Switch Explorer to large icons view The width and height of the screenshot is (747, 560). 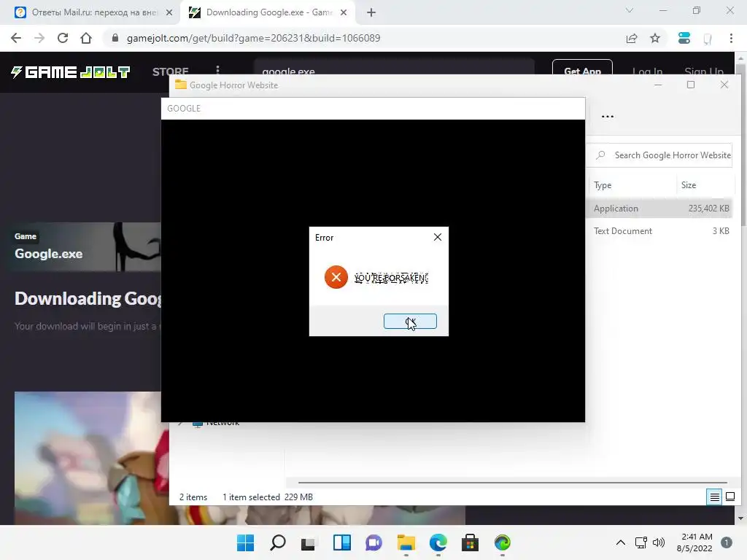tap(729, 497)
